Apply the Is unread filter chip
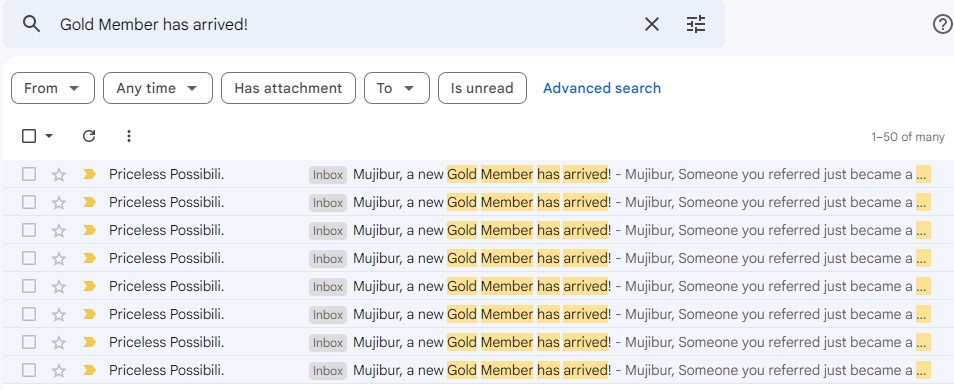 point(482,88)
